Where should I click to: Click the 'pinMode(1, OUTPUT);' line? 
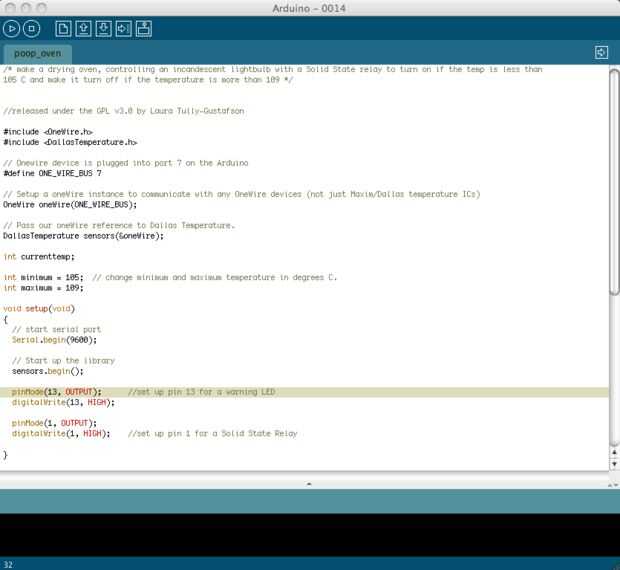[54, 423]
